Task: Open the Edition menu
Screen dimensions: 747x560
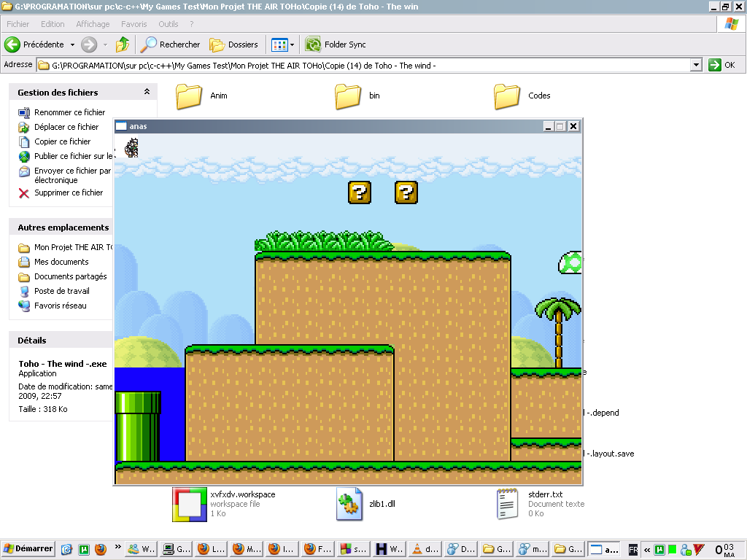Action: 53,24
